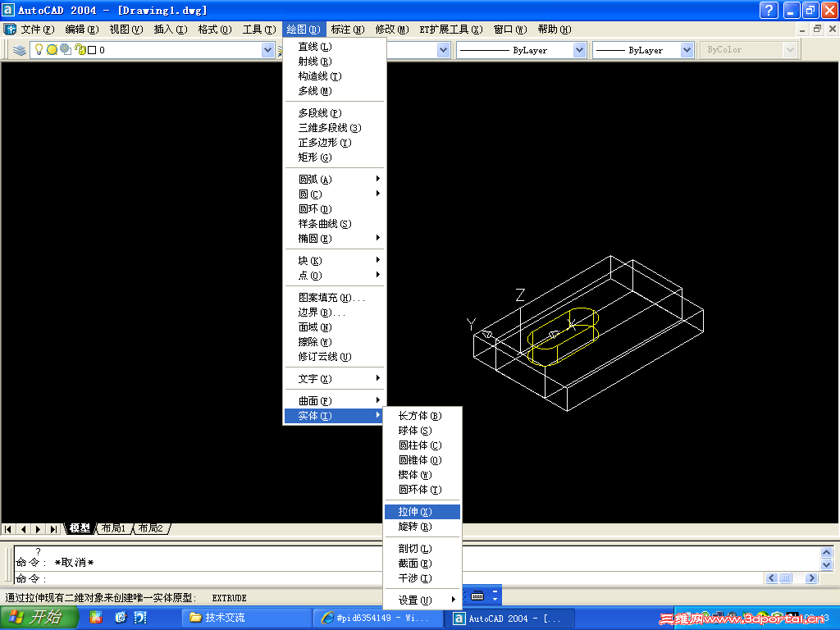Open second ByLayer lineweight dropdown
Viewport: 840px width, 630px height.
(687, 50)
